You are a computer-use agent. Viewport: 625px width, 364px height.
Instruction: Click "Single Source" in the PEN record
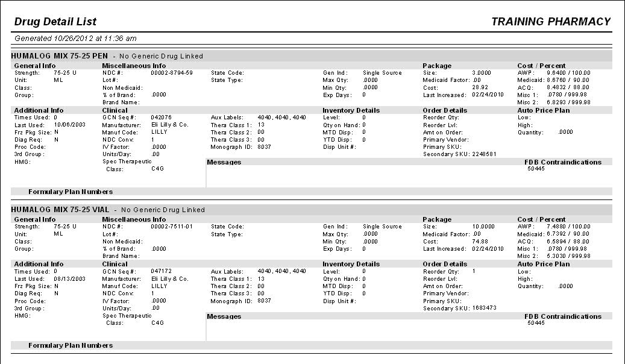point(382,73)
